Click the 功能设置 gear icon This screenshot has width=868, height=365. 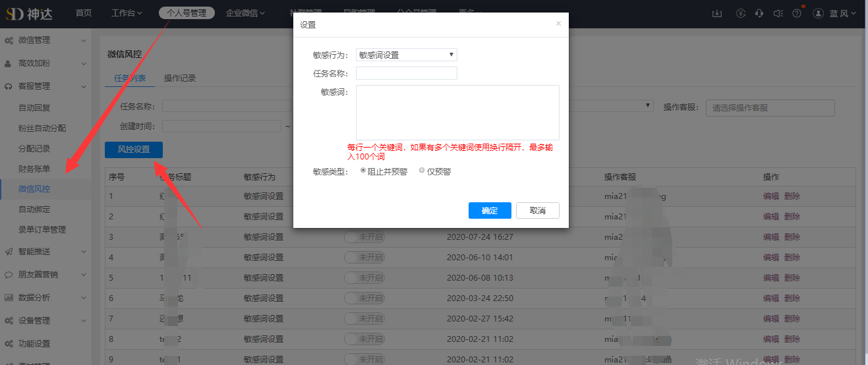coord(9,344)
